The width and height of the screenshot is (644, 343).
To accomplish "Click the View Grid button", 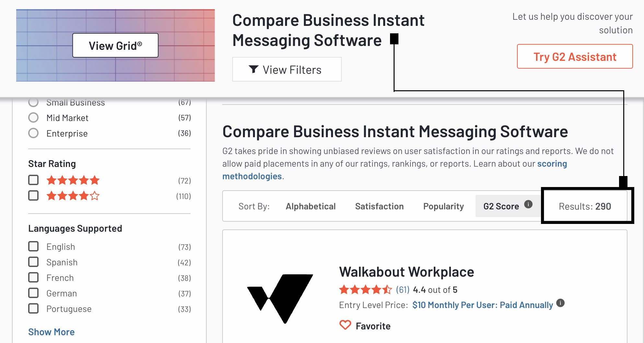I will (x=115, y=45).
